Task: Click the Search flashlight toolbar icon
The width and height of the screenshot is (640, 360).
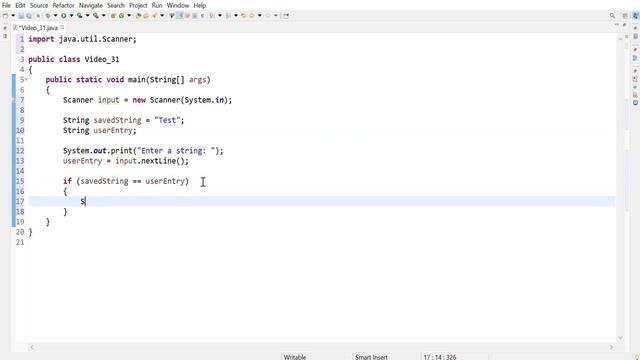Action: click(154, 16)
